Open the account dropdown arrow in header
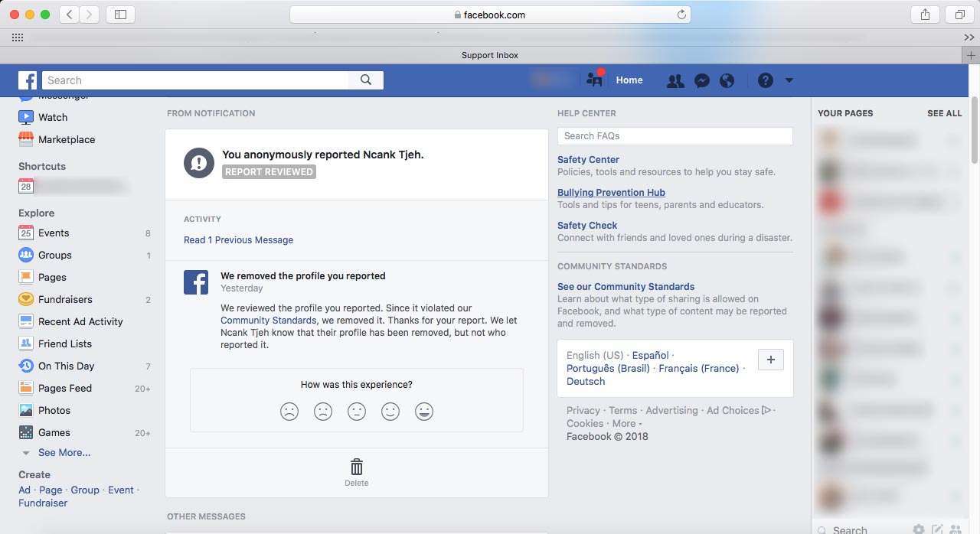 [789, 81]
